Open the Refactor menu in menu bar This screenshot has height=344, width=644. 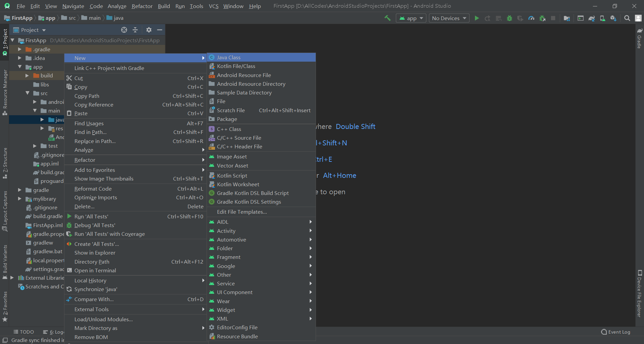click(x=142, y=6)
